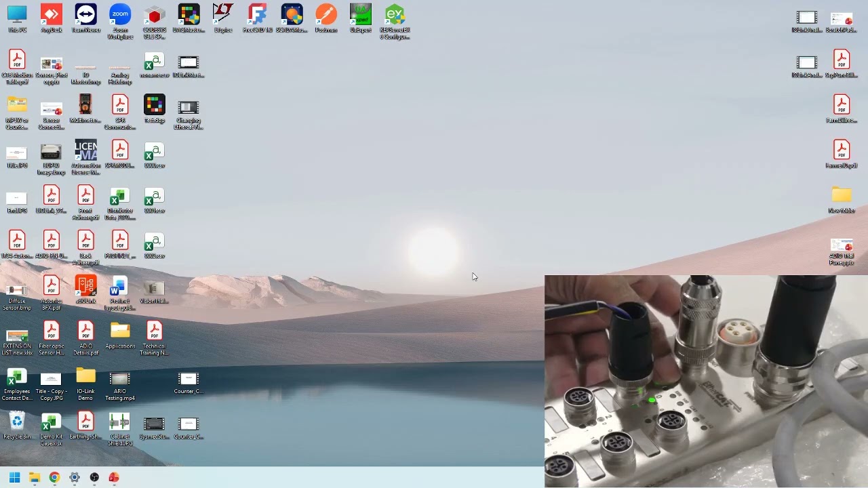Open the FreeCAD 1.0 shortcut
Viewport: 868px width, 488px height.
point(258,19)
